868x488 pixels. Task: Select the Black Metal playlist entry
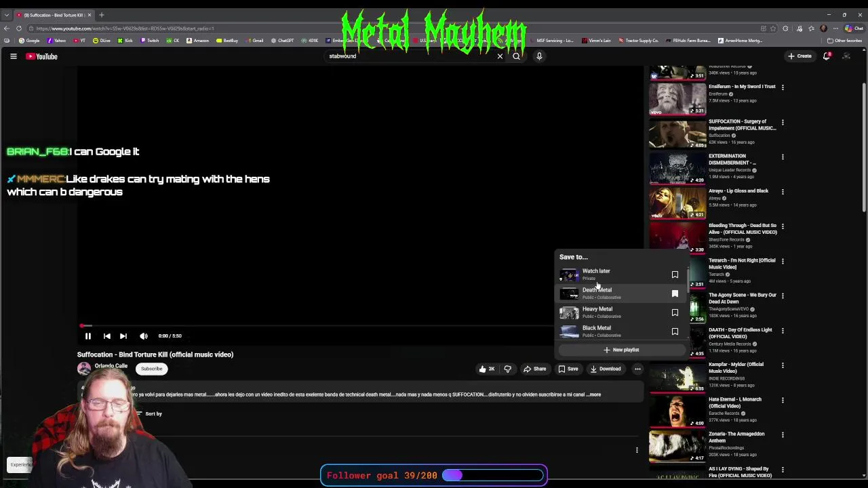(620, 331)
